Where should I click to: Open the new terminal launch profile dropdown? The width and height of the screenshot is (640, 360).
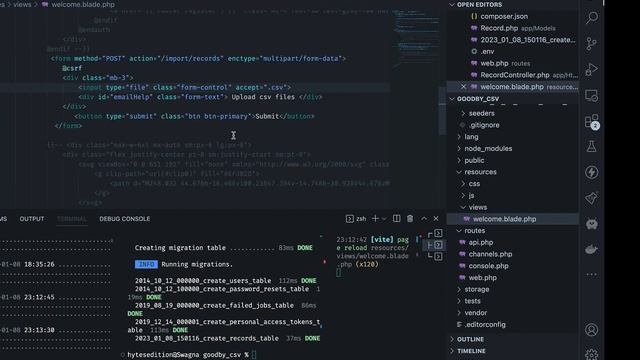pyautogui.click(x=384, y=219)
